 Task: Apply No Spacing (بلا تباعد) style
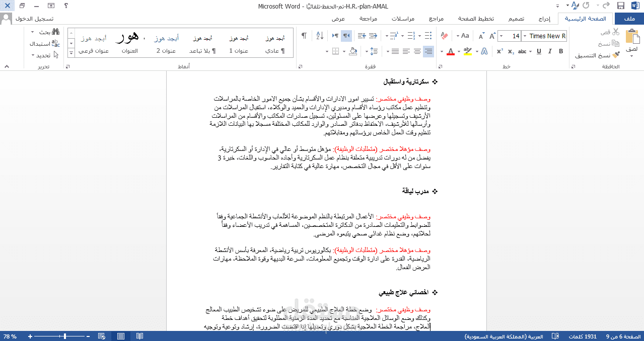click(202, 44)
